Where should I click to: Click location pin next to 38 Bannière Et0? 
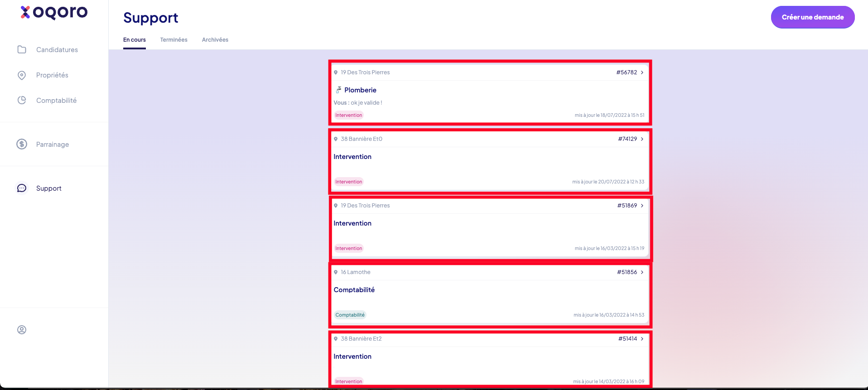coord(336,139)
